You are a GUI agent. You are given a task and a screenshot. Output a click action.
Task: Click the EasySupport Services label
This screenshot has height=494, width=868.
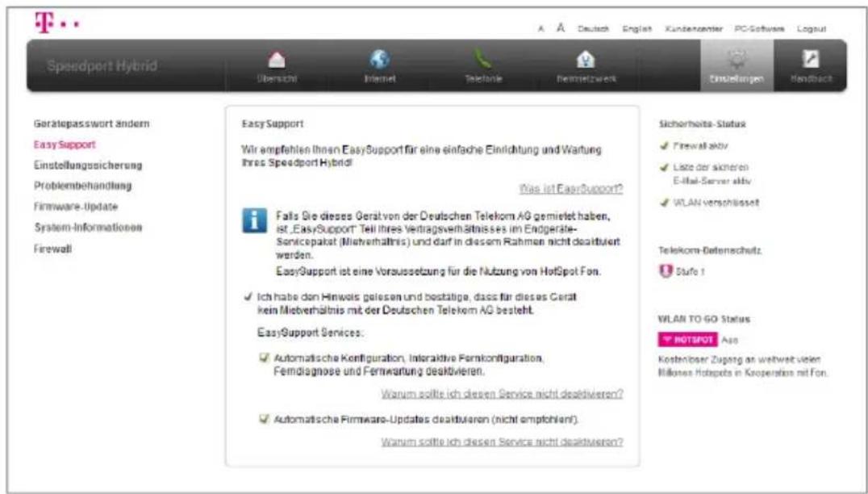[311, 333]
